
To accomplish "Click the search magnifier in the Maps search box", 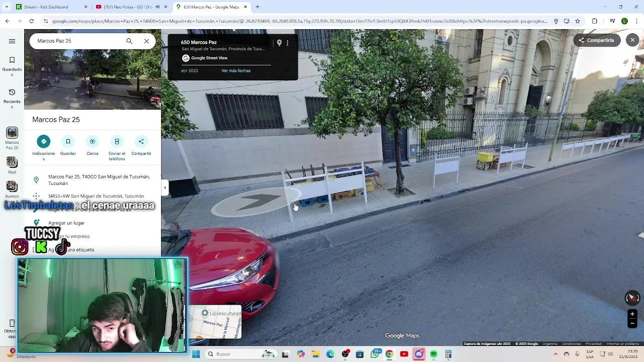I will [x=129, y=41].
